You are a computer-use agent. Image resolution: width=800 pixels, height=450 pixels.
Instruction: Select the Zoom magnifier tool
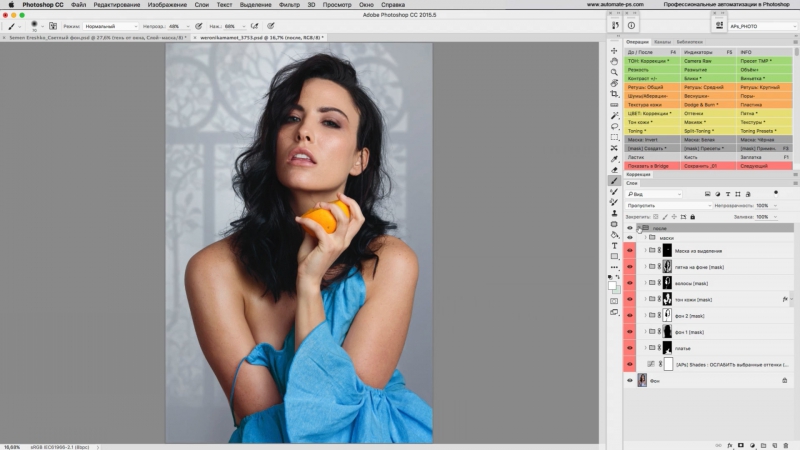pos(614,72)
